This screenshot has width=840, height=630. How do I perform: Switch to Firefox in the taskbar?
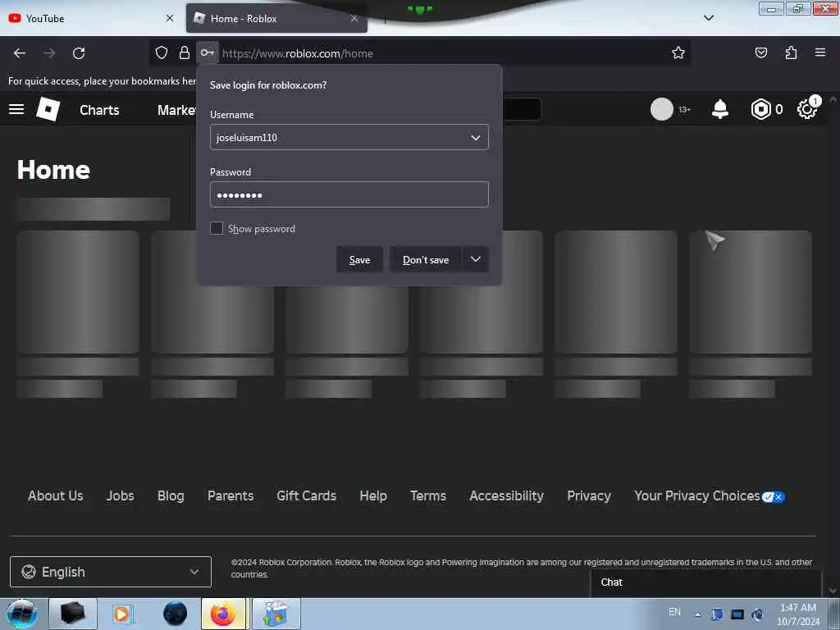tap(223, 614)
